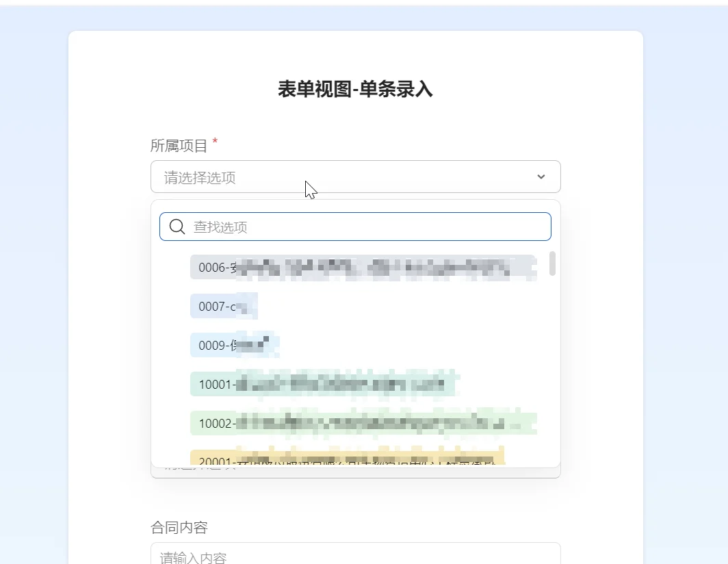This screenshot has height=564, width=728.
Task: Choose the option starting with 10001-
Action: pos(324,384)
